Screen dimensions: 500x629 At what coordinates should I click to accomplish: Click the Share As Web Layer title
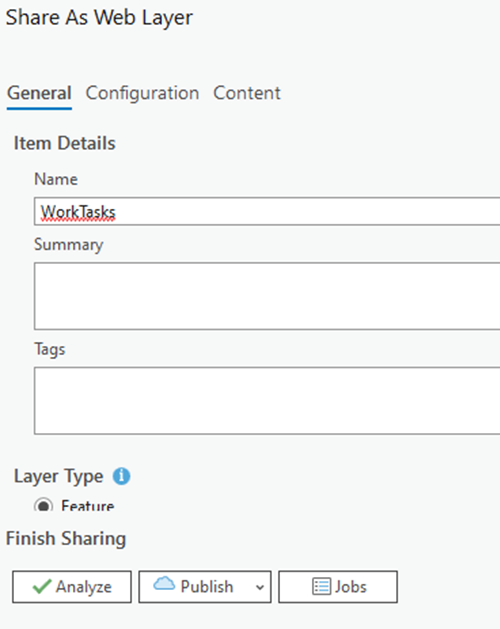99,18
